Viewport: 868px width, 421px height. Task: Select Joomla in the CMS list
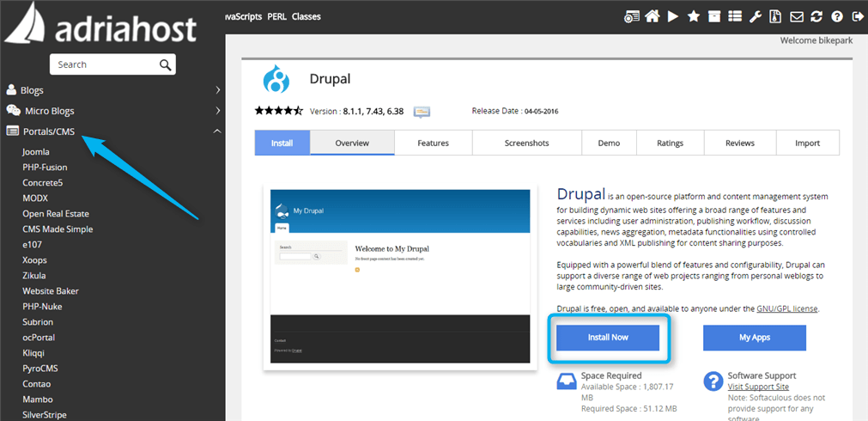click(x=36, y=152)
